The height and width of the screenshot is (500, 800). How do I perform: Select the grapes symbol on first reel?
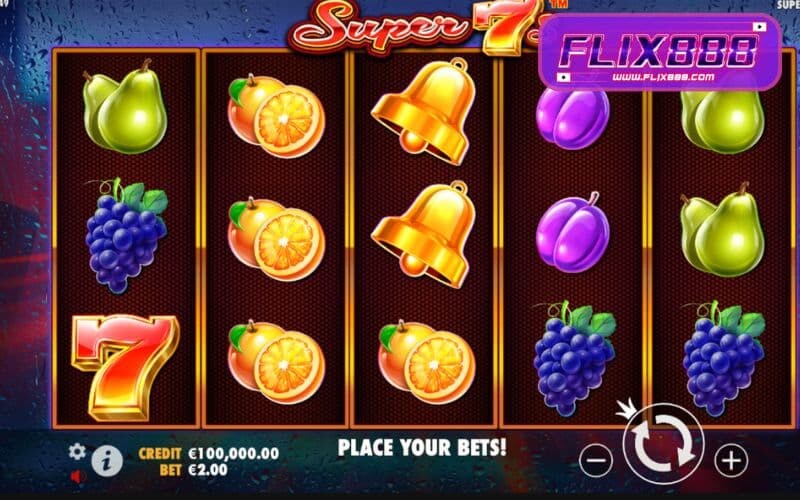coord(126,235)
